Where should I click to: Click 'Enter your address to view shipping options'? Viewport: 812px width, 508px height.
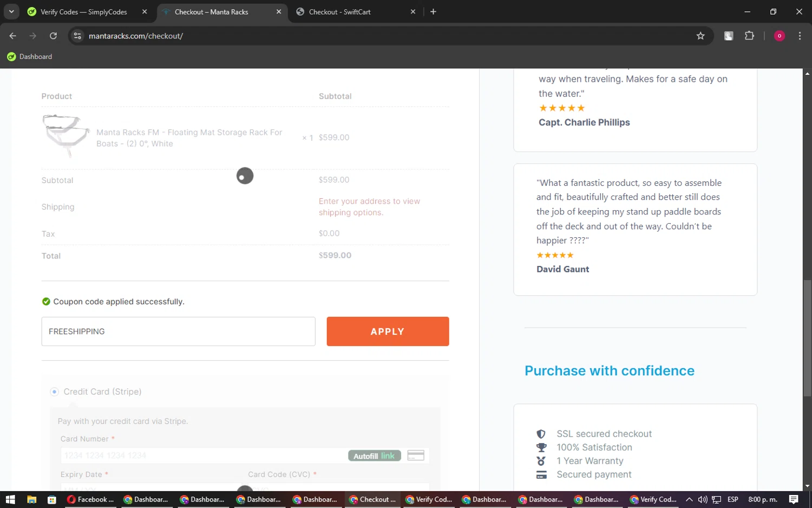pos(369,207)
